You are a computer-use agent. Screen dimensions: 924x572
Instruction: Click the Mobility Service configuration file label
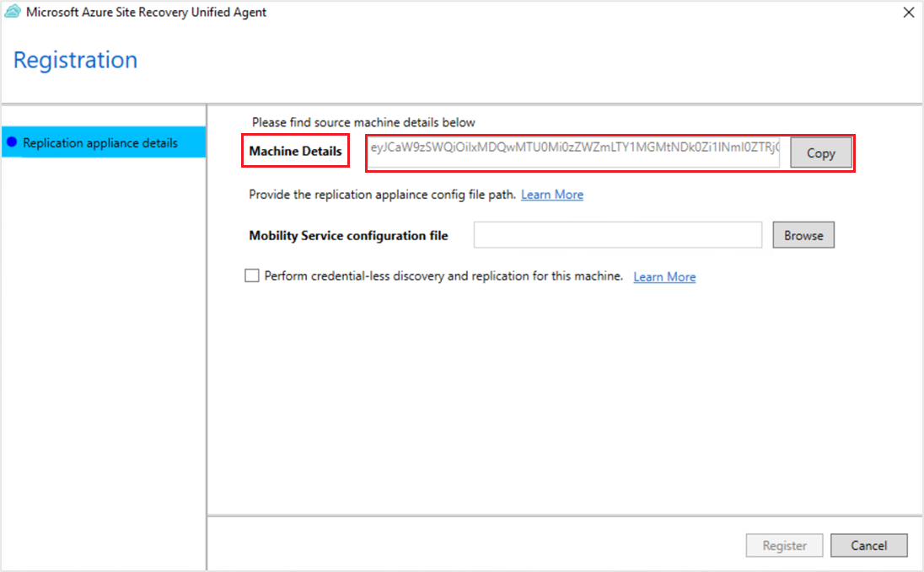348,236
